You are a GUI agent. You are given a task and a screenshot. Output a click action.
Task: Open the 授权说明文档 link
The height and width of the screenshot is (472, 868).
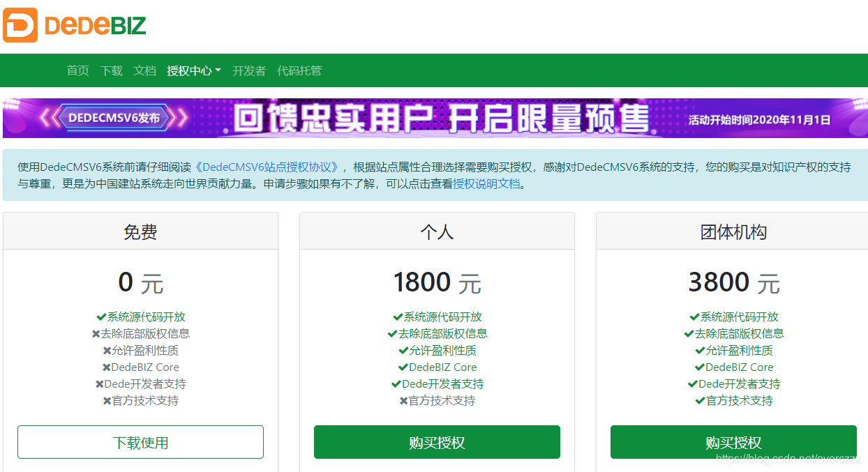coord(486,184)
